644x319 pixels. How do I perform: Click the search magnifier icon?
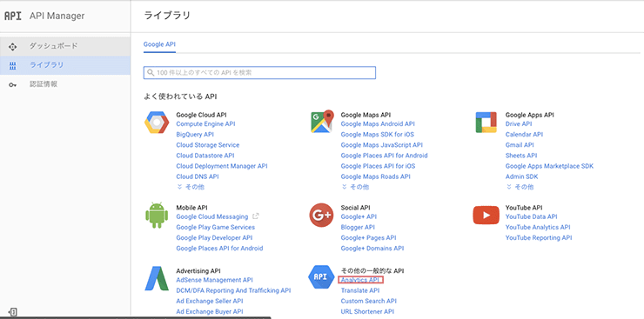[151, 73]
